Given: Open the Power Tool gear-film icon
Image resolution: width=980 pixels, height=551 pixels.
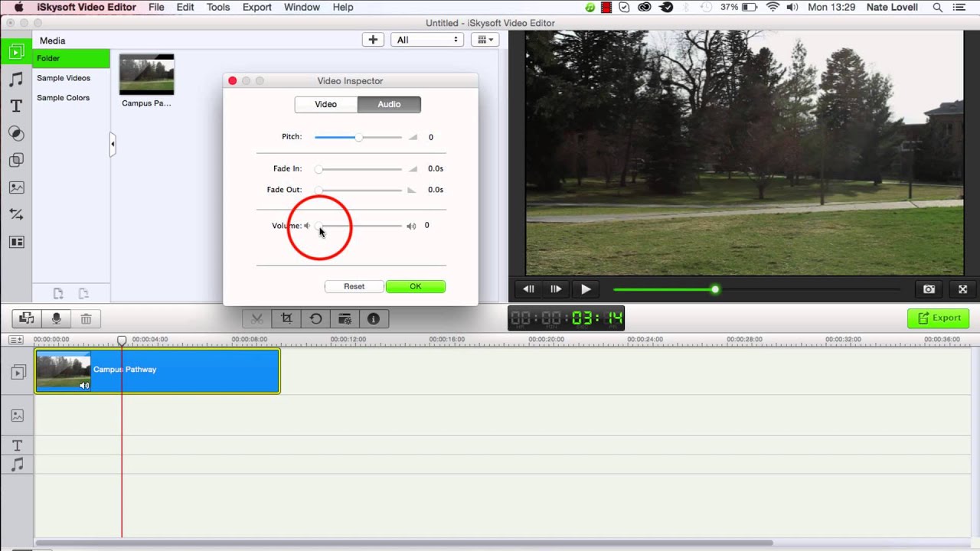Looking at the screenshot, I should pyautogui.click(x=345, y=319).
